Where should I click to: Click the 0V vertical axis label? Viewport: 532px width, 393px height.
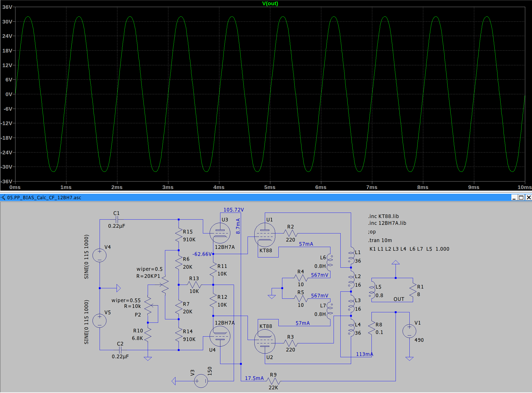[9, 94]
